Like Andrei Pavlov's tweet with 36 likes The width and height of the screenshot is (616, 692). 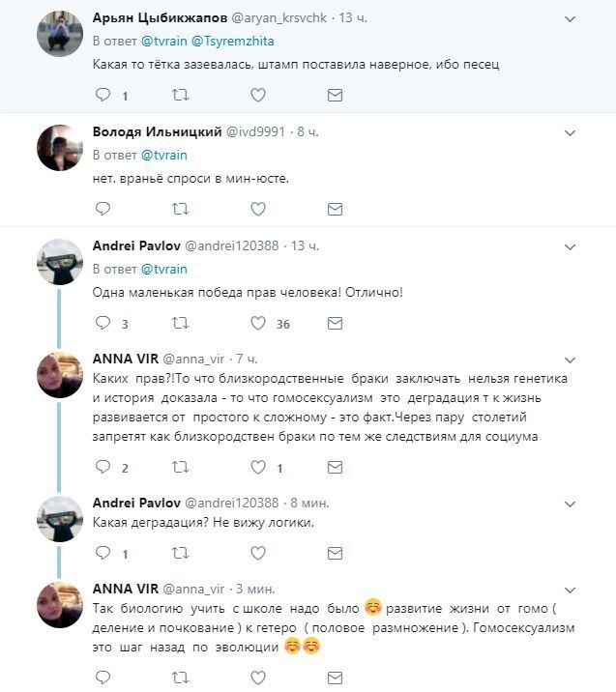[x=257, y=324]
